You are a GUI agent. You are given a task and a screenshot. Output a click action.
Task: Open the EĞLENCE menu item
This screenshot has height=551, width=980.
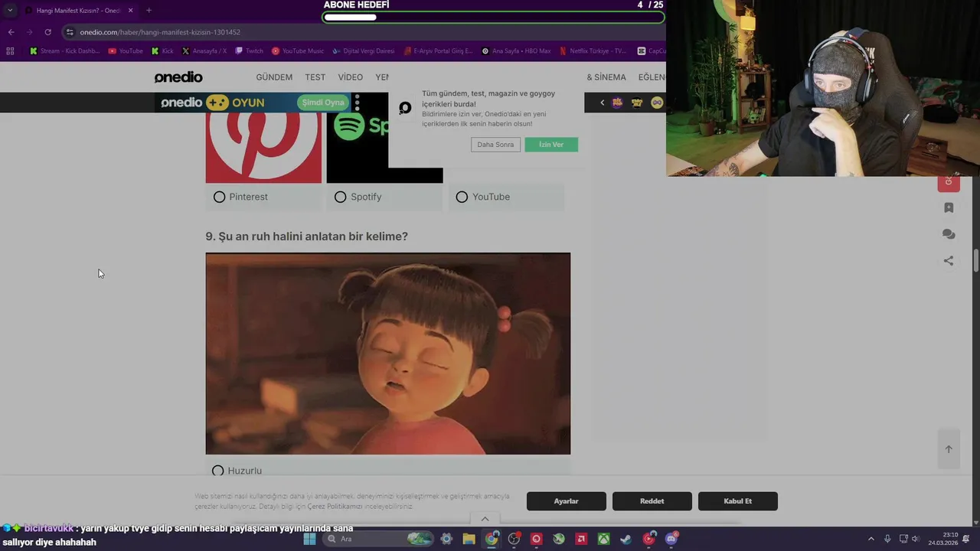[652, 77]
